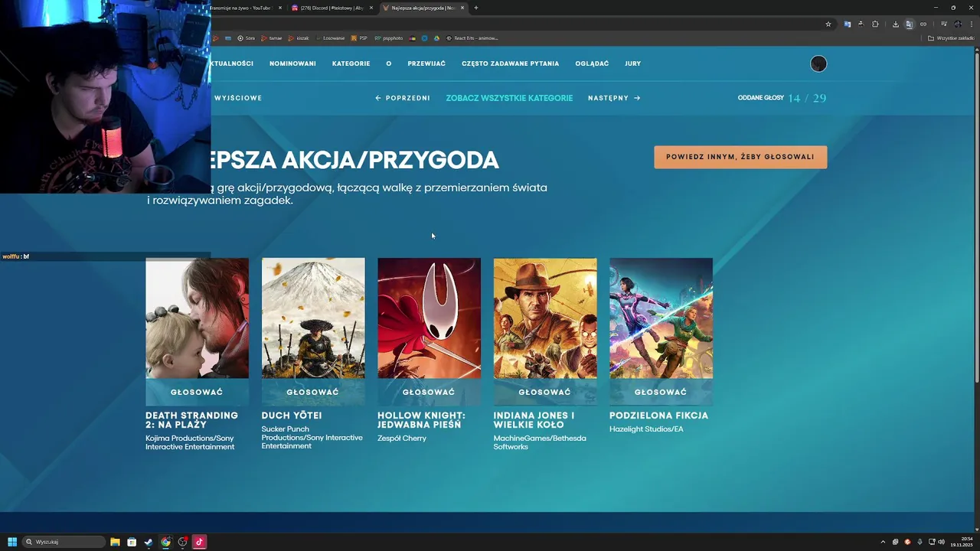Click the Podzielona Fikcja cover art
980x551 pixels.
coord(661,318)
